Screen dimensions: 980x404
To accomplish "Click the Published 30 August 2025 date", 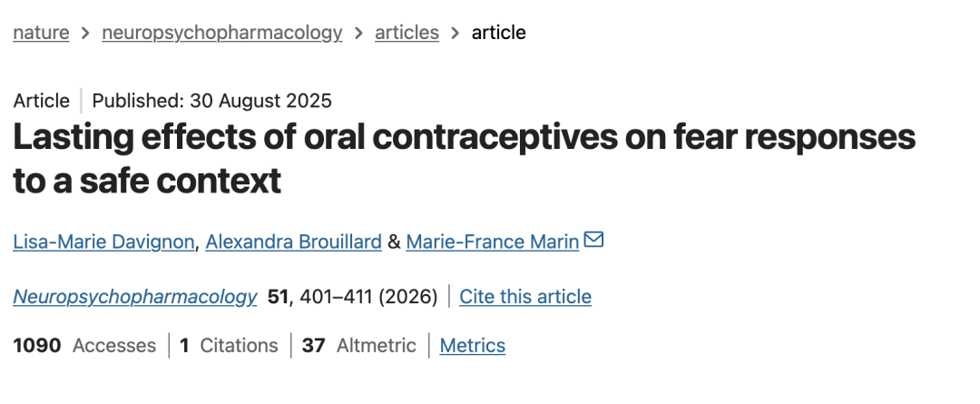I will pyautogui.click(x=212, y=101).
